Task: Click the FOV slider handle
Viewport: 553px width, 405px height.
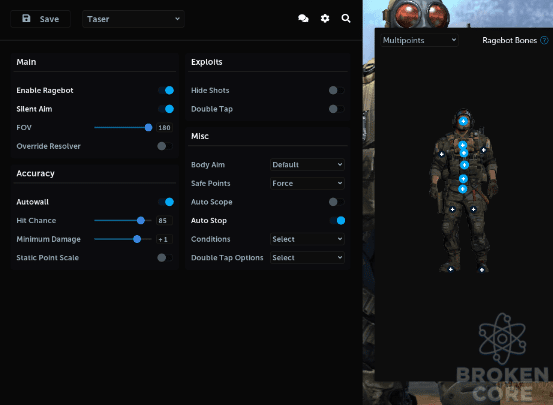Action: pos(148,127)
